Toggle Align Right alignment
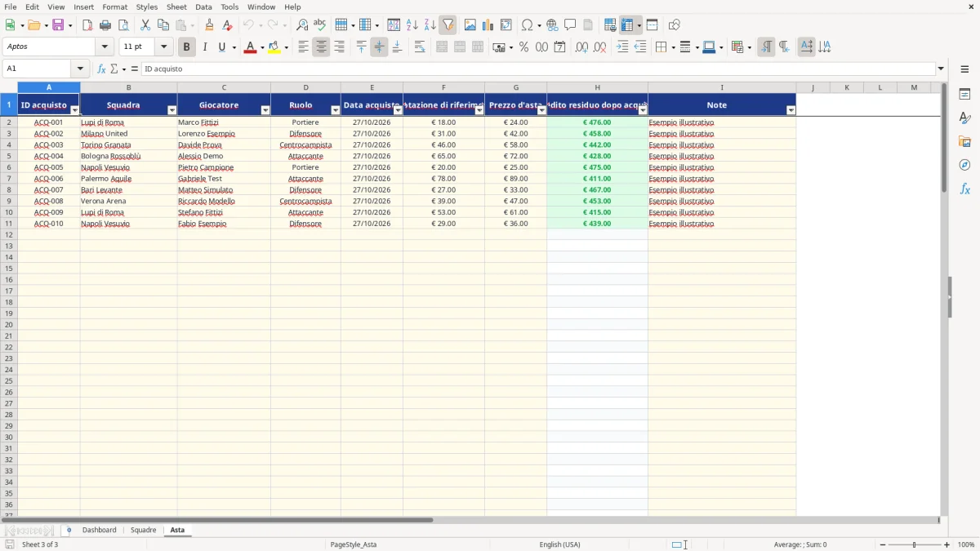Image resolution: width=980 pixels, height=551 pixels. [x=339, y=47]
